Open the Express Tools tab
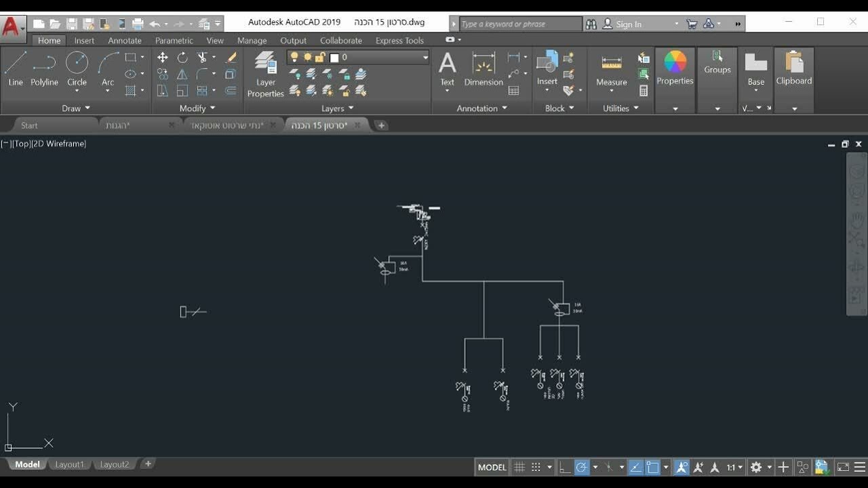 pyautogui.click(x=399, y=41)
